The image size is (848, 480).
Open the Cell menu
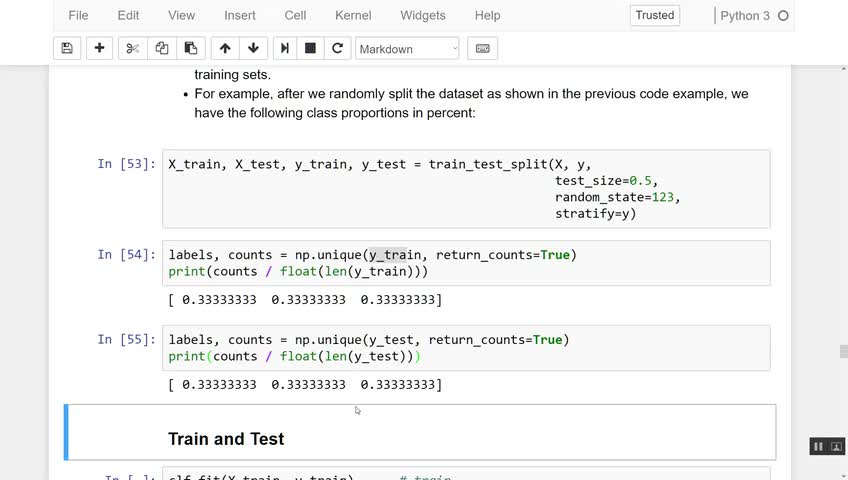click(295, 16)
